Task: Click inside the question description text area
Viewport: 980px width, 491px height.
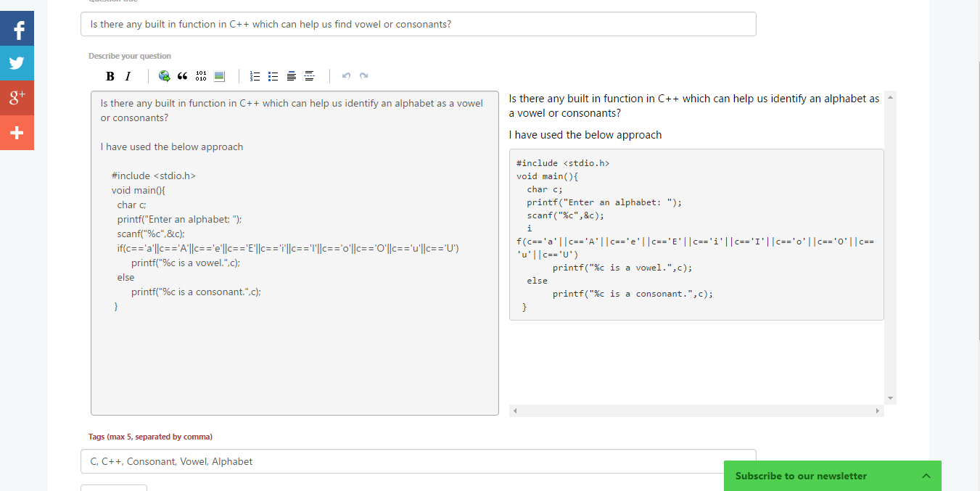Action: [x=295, y=253]
